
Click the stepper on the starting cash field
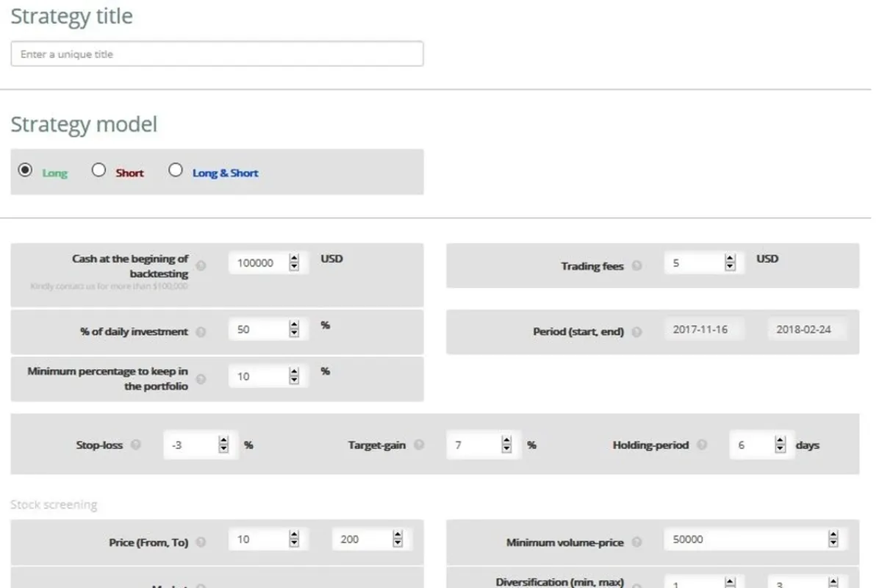click(x=294, y=262)
